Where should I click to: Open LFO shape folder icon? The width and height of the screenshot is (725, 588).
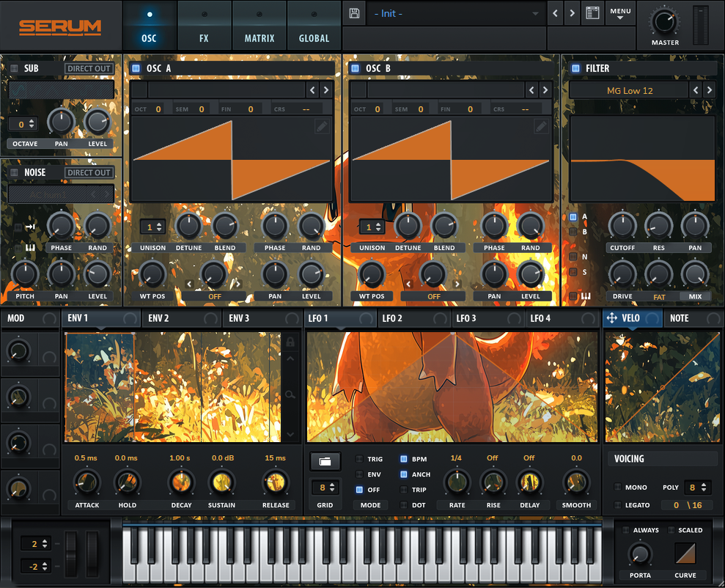click(325, 461)
